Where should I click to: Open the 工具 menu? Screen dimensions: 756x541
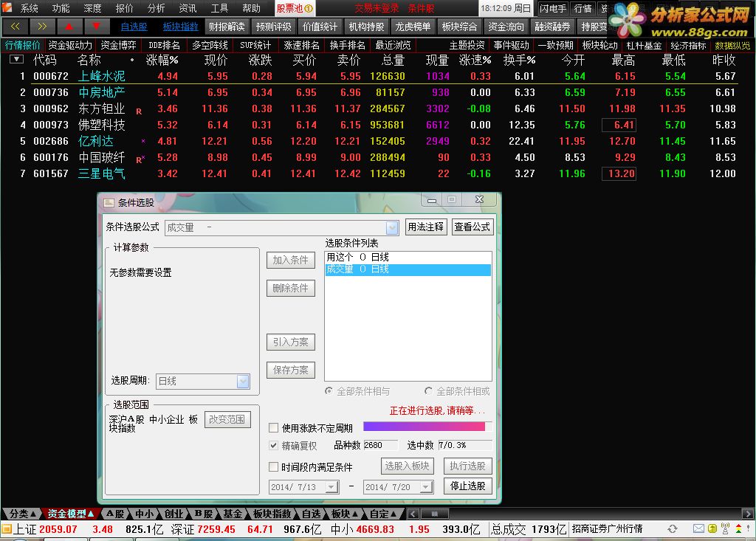click(x=220, y=8)
